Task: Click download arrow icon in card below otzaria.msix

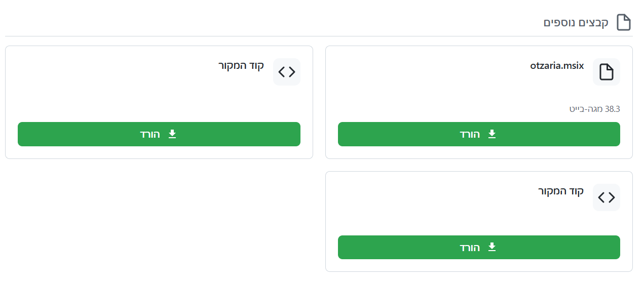Action: click(x=491, y=247)
